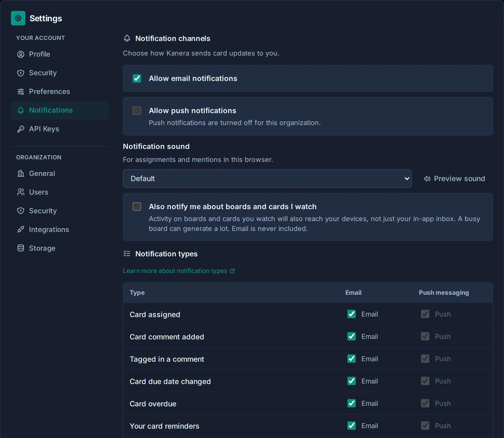Image resolution: width=504 pixels, height=438 pixels.
Task: Toggle Push checkbox for Card overdue
Action: pos(425,403)
